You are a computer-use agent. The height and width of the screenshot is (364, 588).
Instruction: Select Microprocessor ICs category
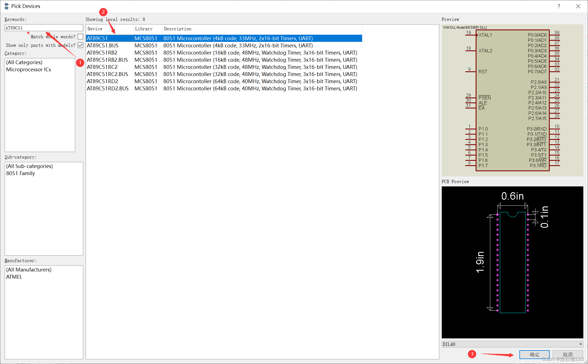(29, 69)
